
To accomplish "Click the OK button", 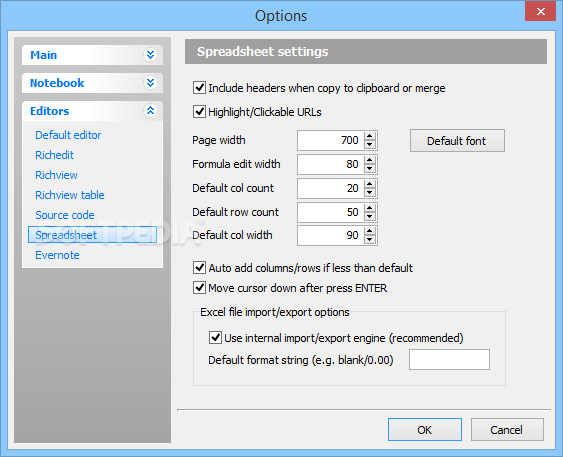I will pos(425,429).
